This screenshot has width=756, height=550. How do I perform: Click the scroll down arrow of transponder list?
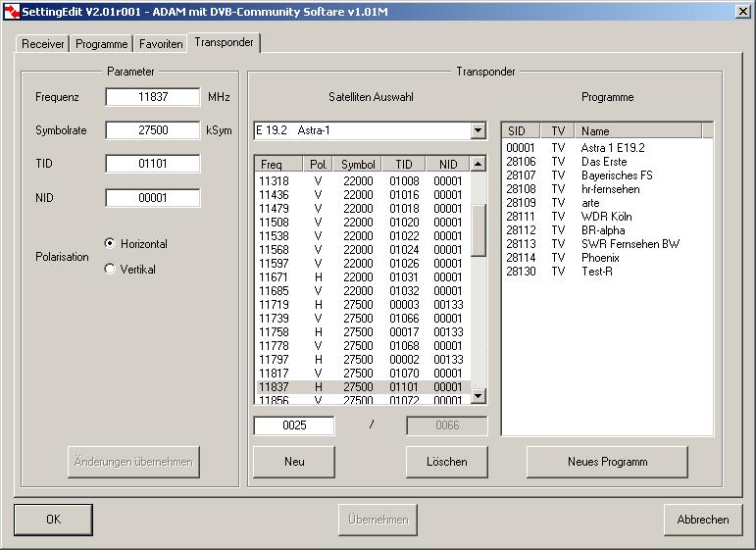(x=478, y=396)
